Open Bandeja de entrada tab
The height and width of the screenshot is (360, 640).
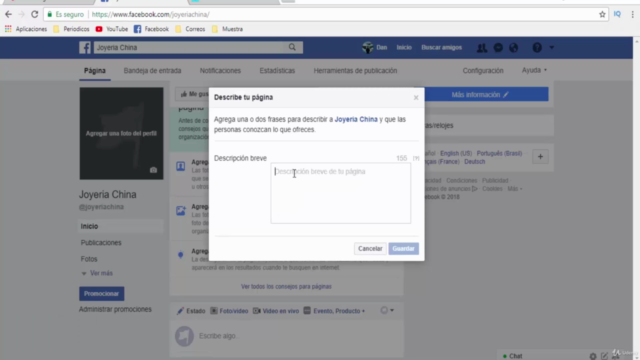click(x=152, y=71)
